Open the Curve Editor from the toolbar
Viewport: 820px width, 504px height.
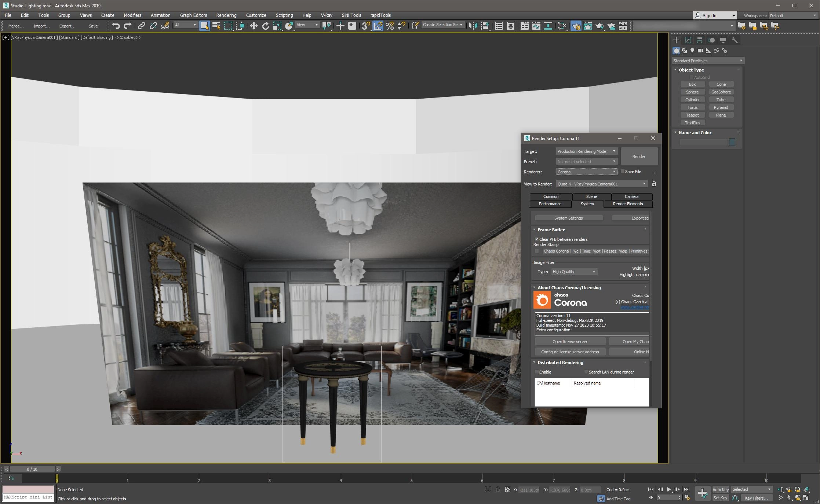pyautogui.click(x=536, y=26)
